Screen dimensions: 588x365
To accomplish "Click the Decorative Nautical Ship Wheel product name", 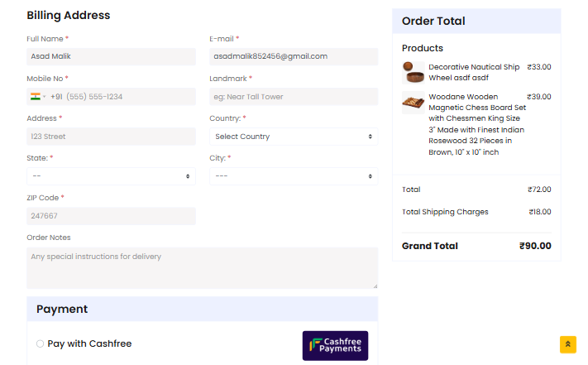I will tap(474, 72).
